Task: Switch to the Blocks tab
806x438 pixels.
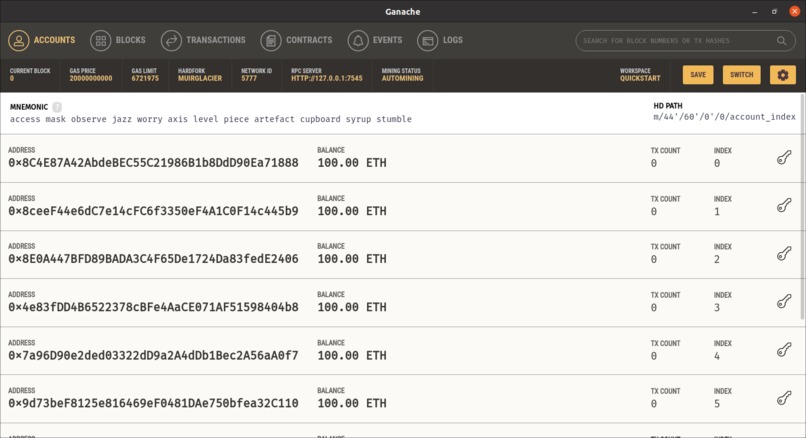Action: [118, 40]
